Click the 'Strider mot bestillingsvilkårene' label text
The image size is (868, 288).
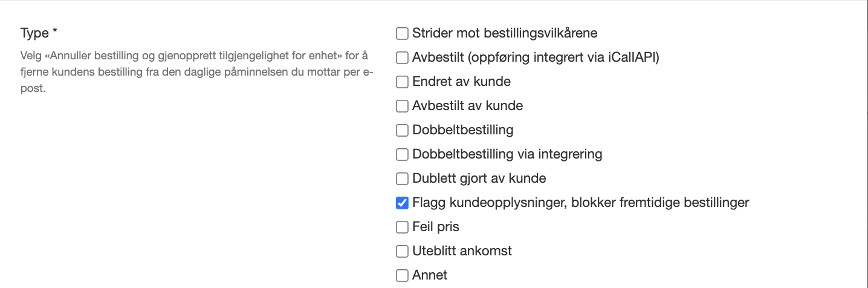(x=505, y=33)
